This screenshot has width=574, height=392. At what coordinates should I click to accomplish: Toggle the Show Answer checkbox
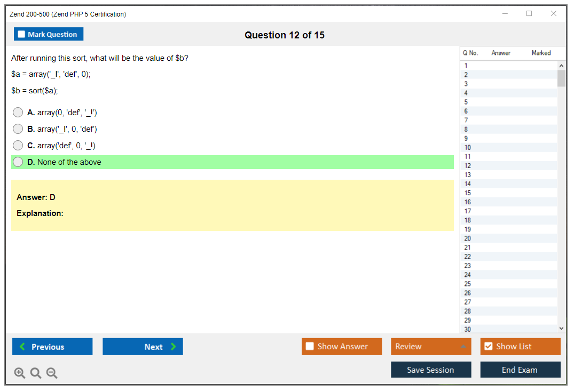pyautogui.click(x=310, y=347)
